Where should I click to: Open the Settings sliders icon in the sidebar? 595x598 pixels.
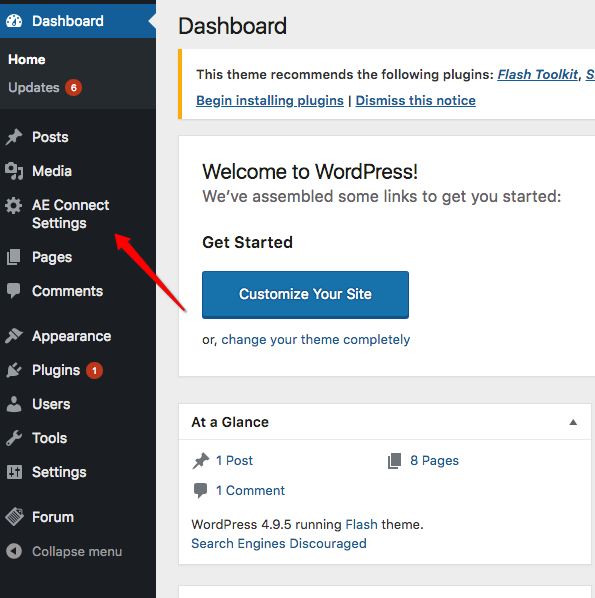pos(14,472)
